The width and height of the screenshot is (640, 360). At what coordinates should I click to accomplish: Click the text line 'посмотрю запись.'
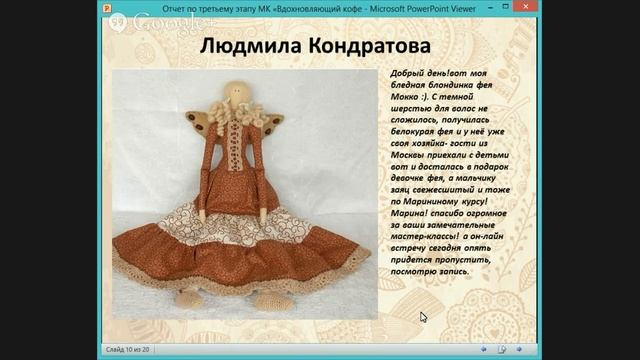[430, 271]
